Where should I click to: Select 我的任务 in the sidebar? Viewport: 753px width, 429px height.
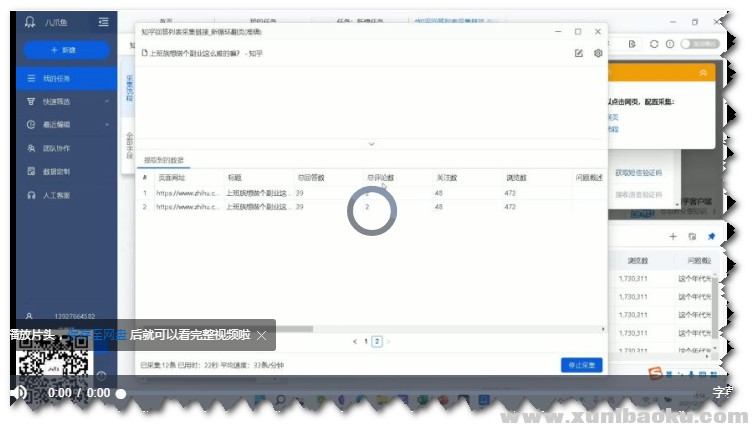(x=56, y=78)
